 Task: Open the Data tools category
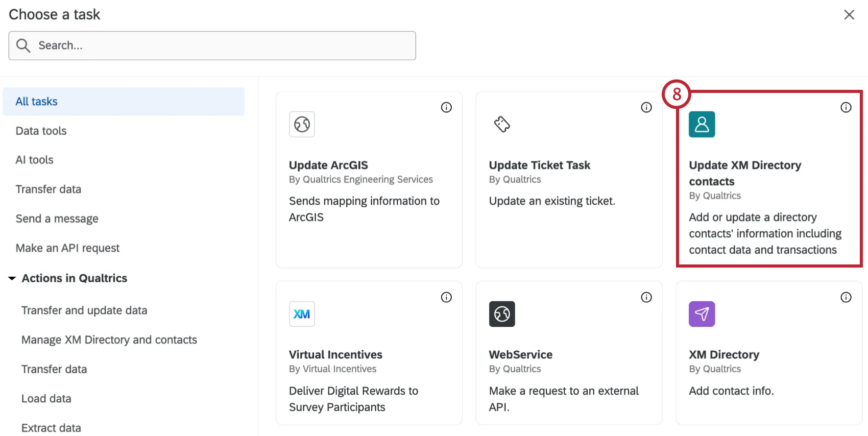41,131
